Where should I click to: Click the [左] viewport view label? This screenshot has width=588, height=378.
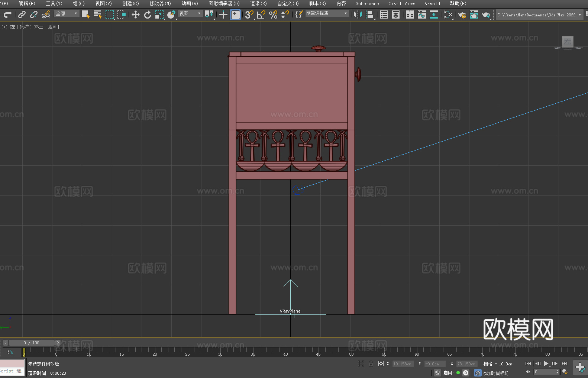pyautogui.click(x=14, y=27)
